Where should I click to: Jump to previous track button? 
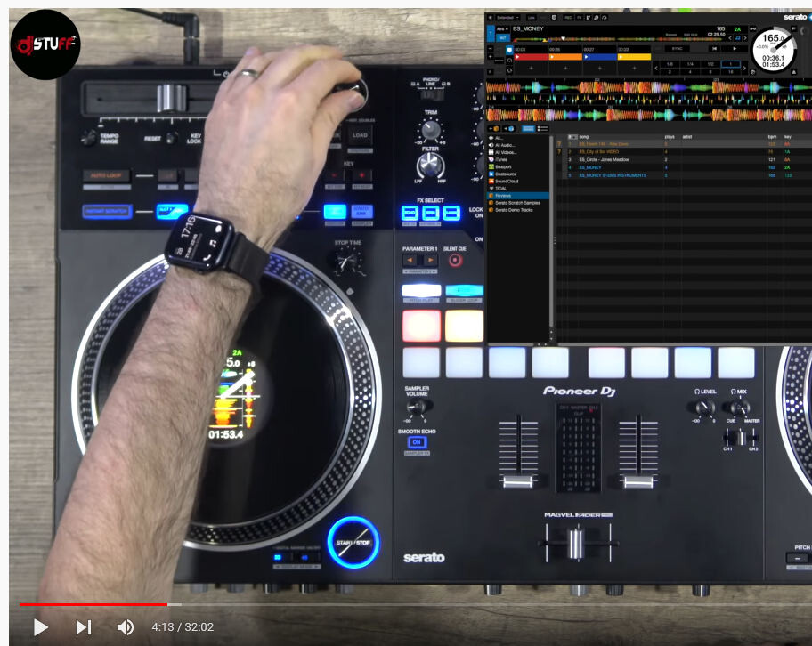714,49
